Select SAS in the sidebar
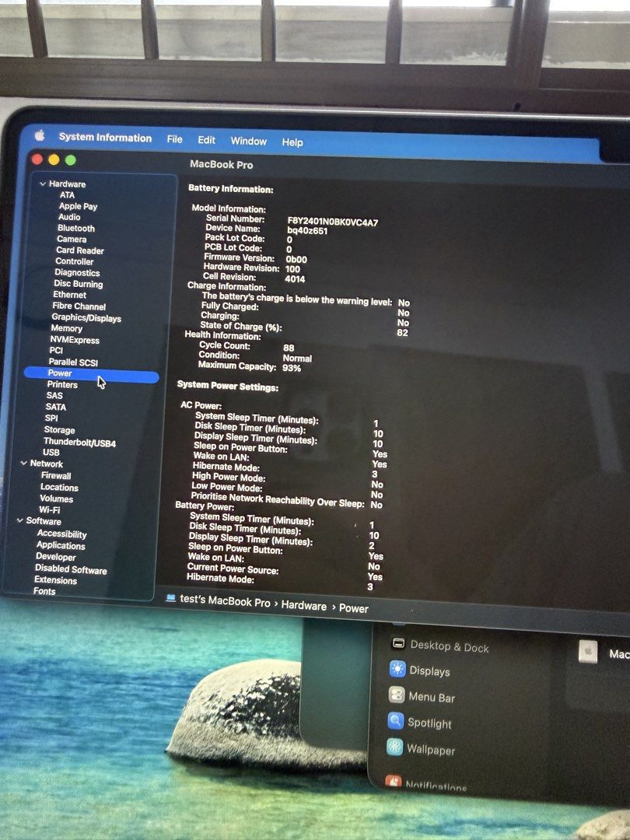630x840 pixels. click(54, 395)
